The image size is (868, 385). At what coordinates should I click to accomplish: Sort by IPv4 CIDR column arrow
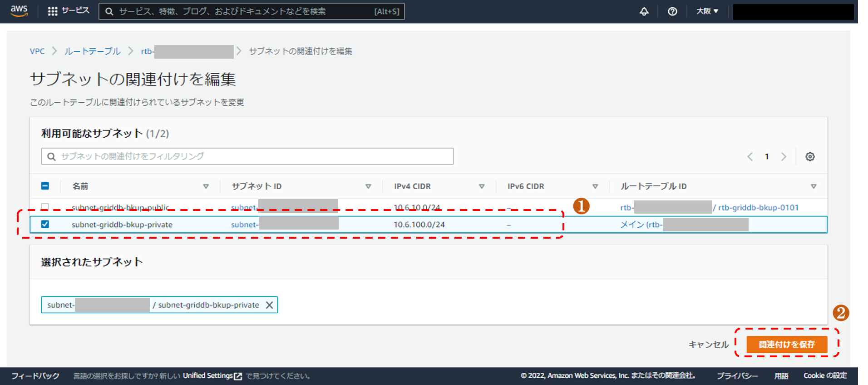coord(482,186)
